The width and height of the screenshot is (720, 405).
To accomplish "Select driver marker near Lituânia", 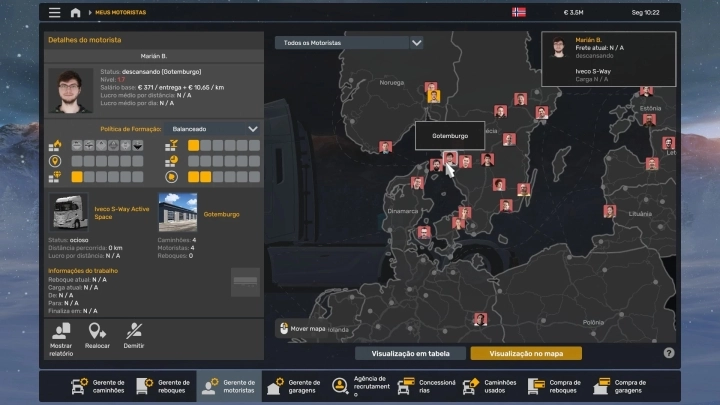I will [x=610, y=211].
